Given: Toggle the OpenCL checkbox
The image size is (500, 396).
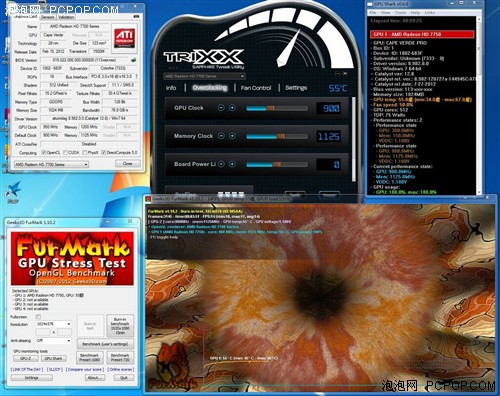Looking at the screenshot, I should click(44, 153).
